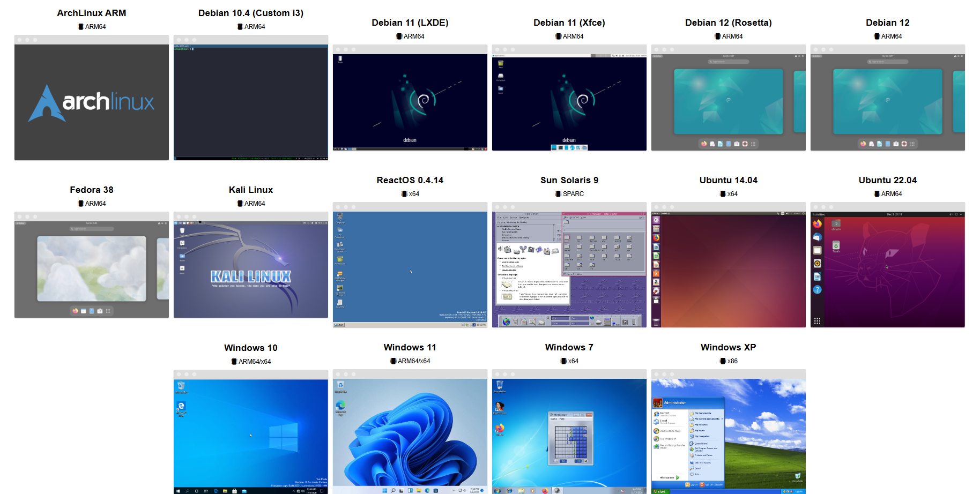Click the chip icon under Kali Linux
This screenshot has width=980, height=494.
point(240,204)
